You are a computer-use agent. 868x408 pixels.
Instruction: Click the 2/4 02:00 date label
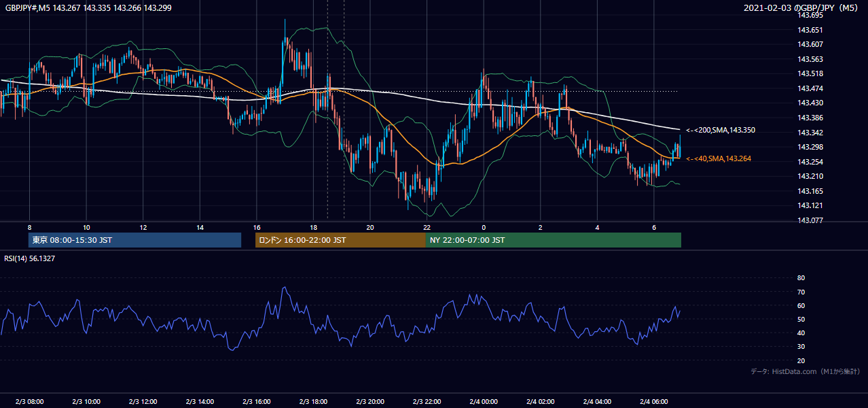click(541, 402)
